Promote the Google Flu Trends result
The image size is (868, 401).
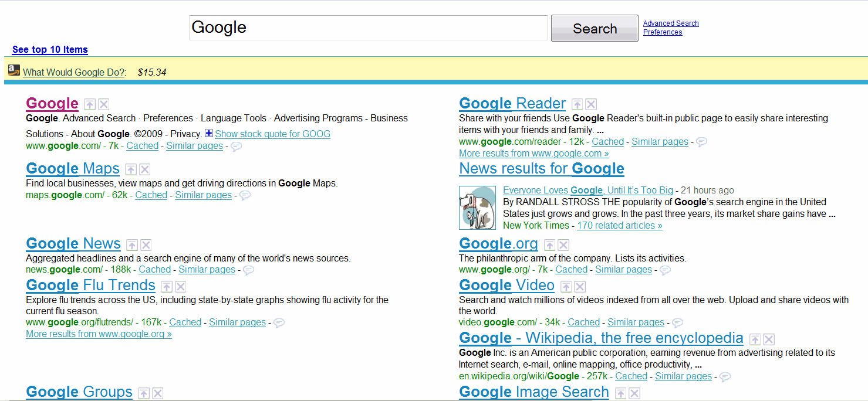pyautogui.click(x=167, y=286)
